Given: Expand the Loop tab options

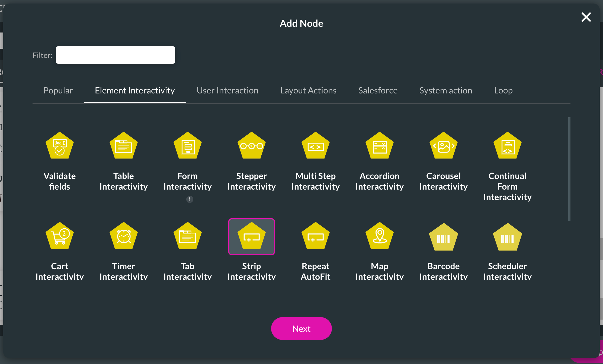Looking at the screenshot, I should click(503, 90).
